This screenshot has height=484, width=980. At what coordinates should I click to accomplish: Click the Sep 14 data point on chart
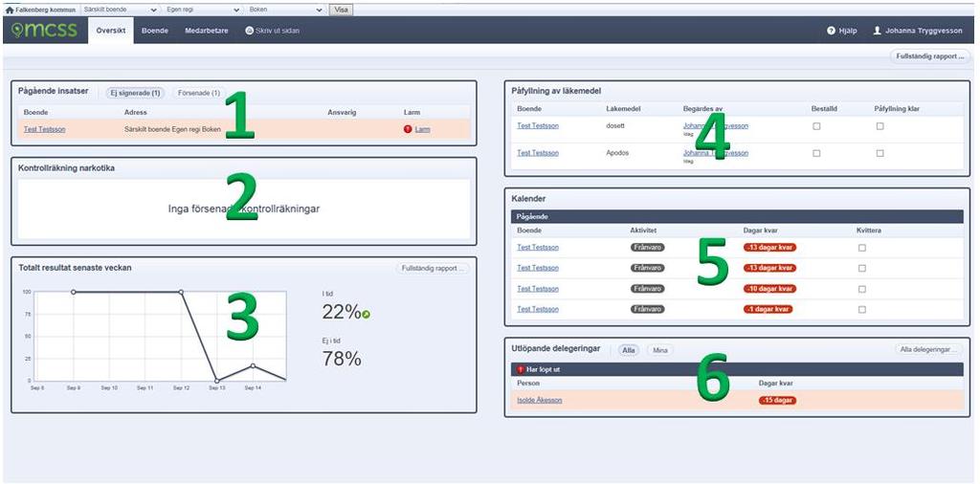tap(253, 365)
